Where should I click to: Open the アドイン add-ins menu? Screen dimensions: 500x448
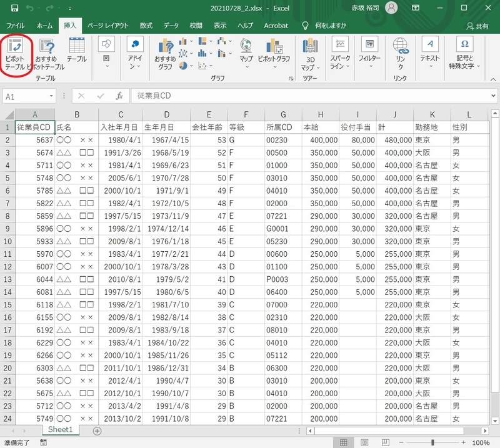[135, 52]
